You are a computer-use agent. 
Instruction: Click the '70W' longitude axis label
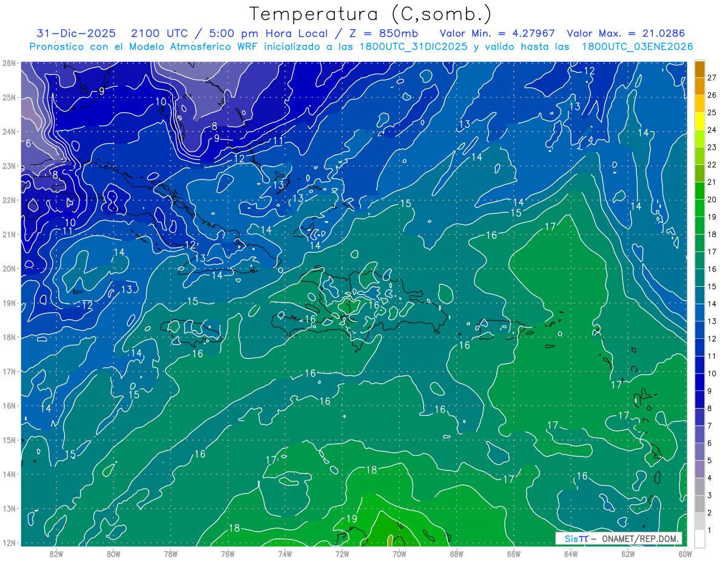399,554
